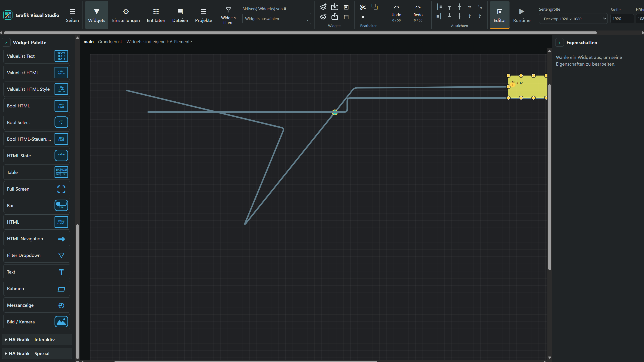Pick the Bild / Kamera widget
The image size is (644, 362).
(x=37, y=322)
